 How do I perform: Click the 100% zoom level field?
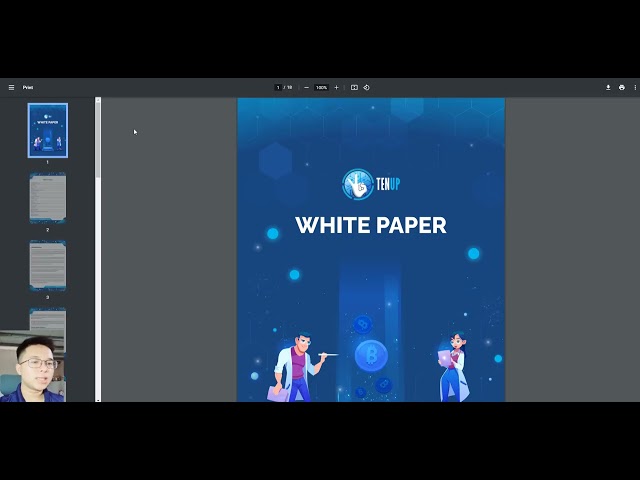pyautogui.click(x=322, y=87)
